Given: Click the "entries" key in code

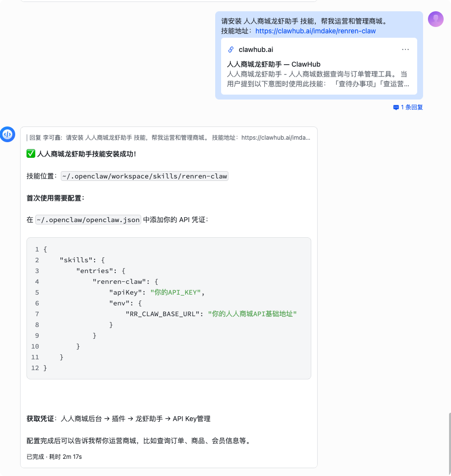Looking at the screenshot, I should (95, 271).
